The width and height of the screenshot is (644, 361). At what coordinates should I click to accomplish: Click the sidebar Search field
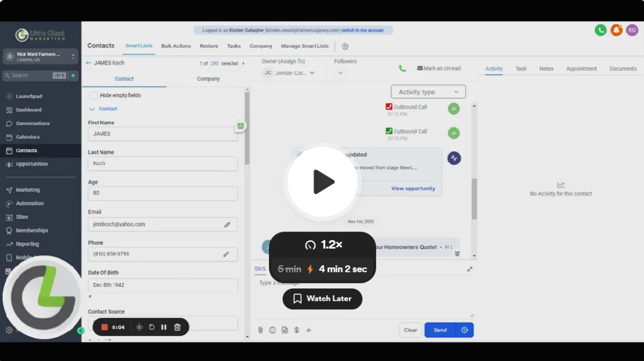tap(35, 75)
